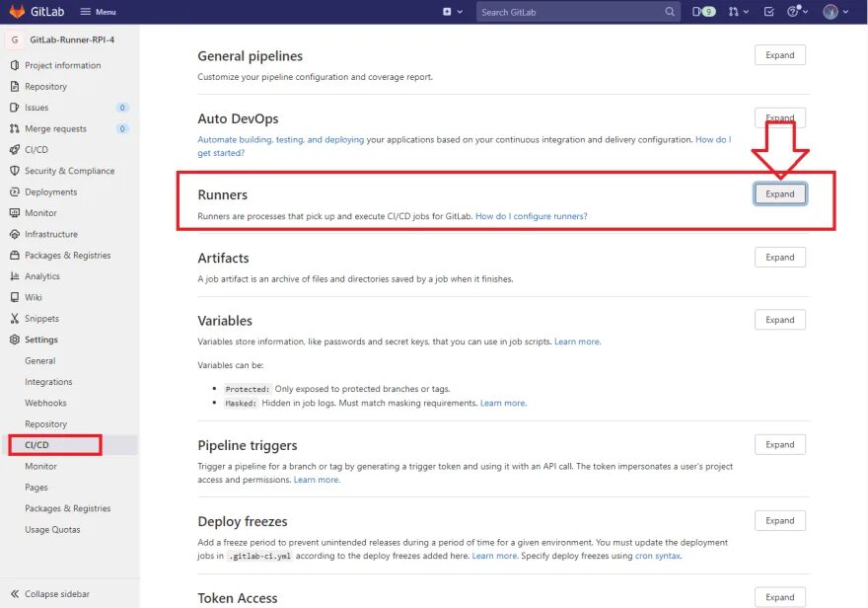Open 'How do I configure runners?' link

[532, 216]
